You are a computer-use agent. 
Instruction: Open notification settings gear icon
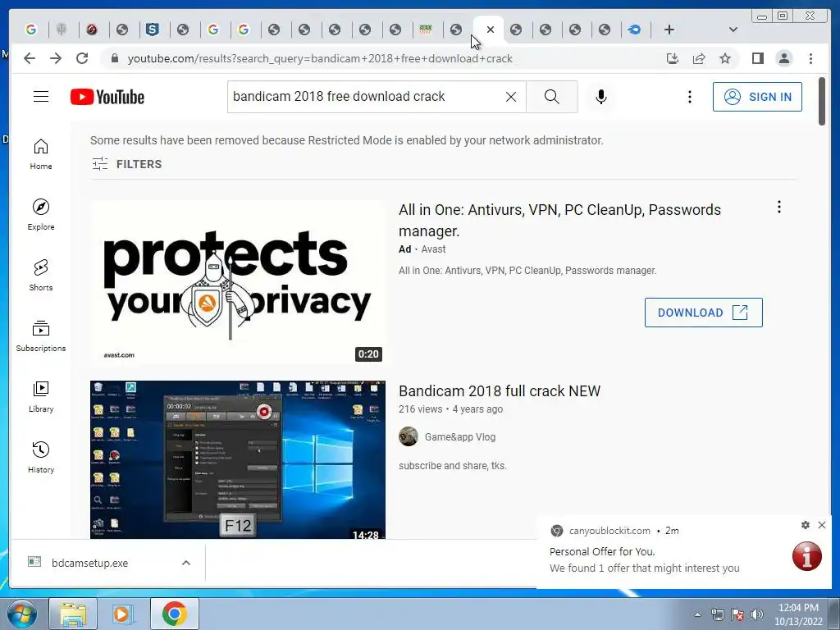806,525
